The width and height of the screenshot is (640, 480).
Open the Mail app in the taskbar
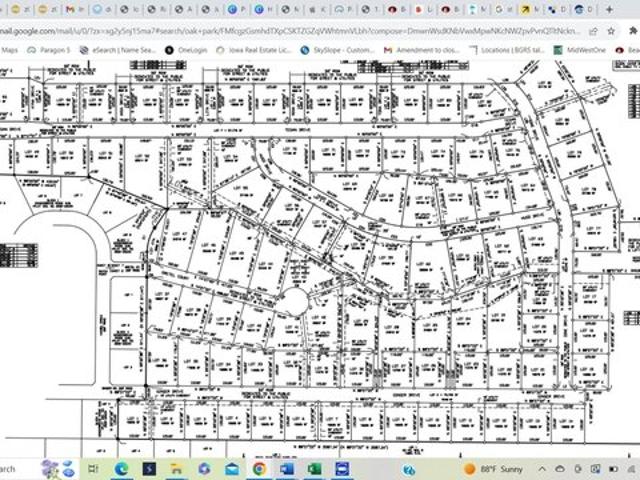point(232,469)
